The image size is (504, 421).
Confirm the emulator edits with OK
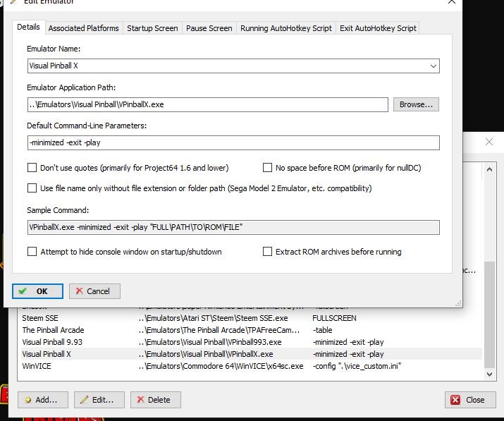(37, 291)
